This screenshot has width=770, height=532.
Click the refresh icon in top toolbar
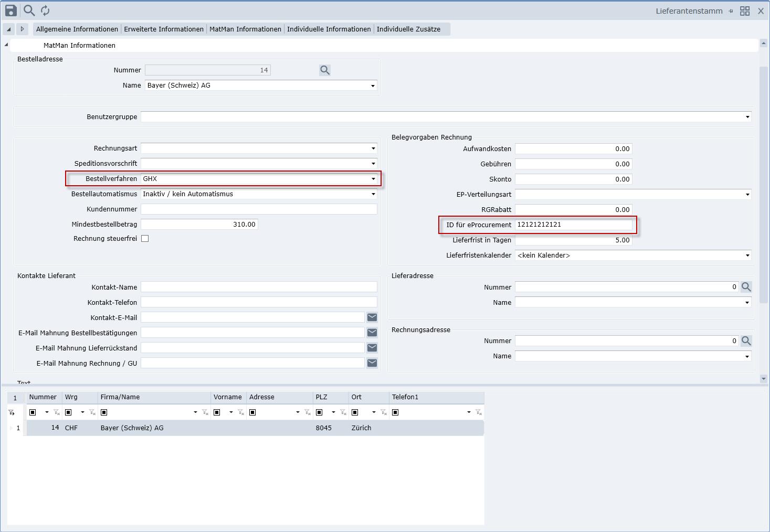coord(45,10)
